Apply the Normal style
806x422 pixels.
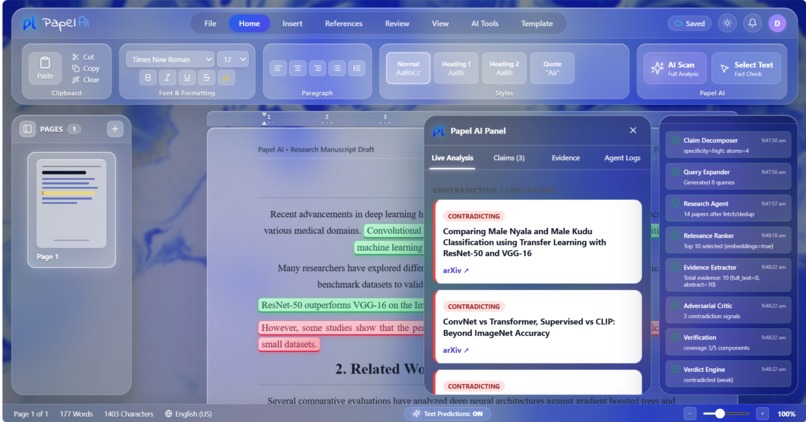pos(408,68)
